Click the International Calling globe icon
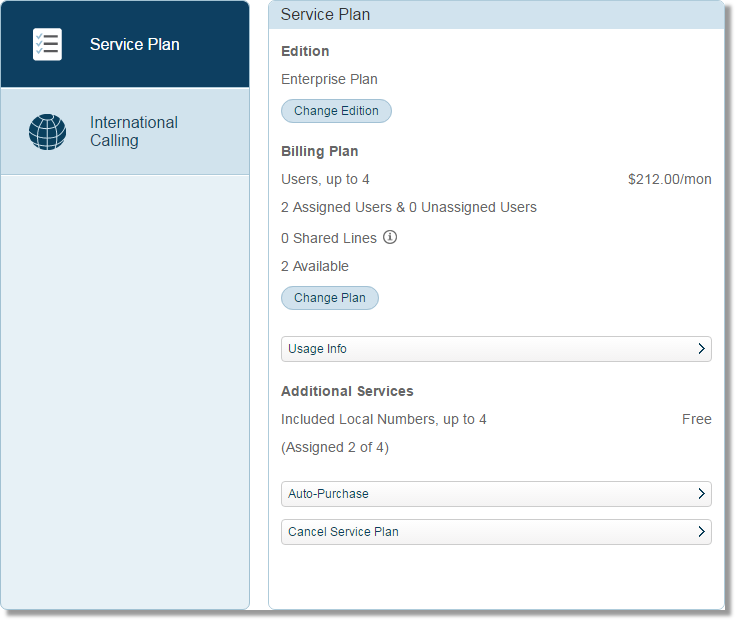 pyautogui.click(x=47, y=132)
